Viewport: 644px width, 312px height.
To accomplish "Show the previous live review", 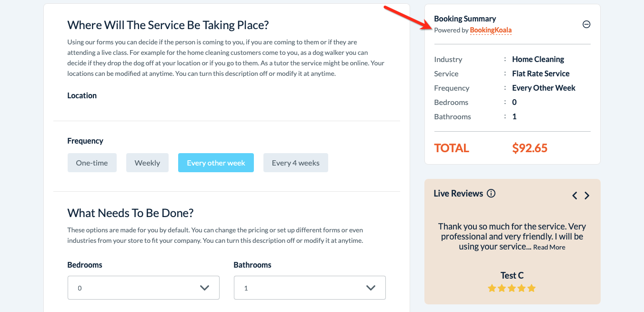I will coord(574,196).
